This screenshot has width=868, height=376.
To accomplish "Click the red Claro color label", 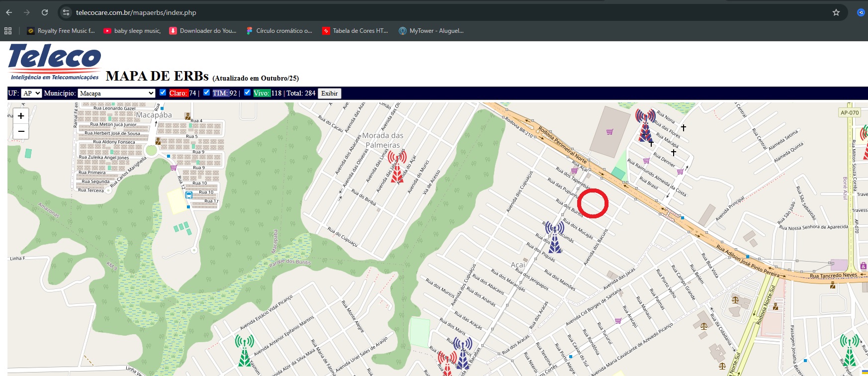I will pos(178,93).
